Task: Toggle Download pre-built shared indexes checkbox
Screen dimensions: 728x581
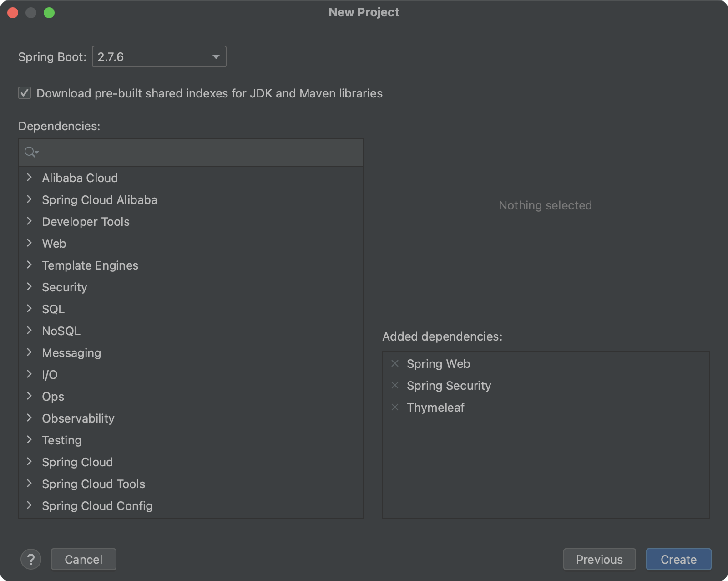Action: [25, 93]
